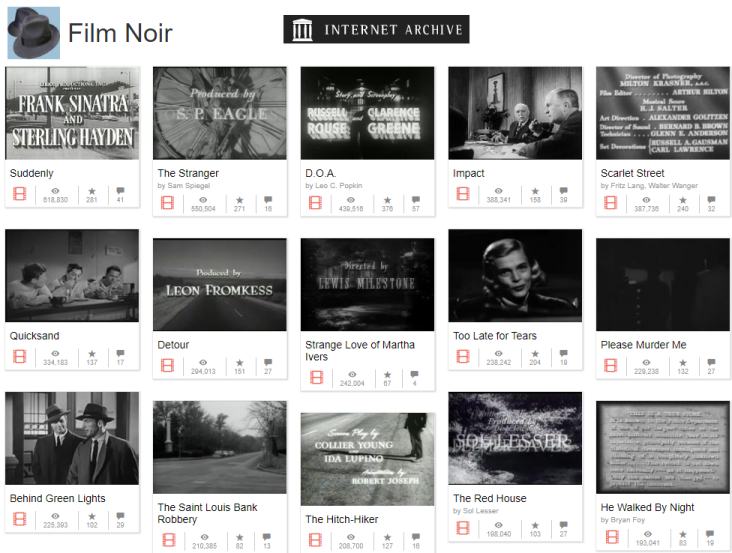Click the Lewis Milestone thumbnail
The height and width of the screenshot is (553, 732).
click(367, 285)
